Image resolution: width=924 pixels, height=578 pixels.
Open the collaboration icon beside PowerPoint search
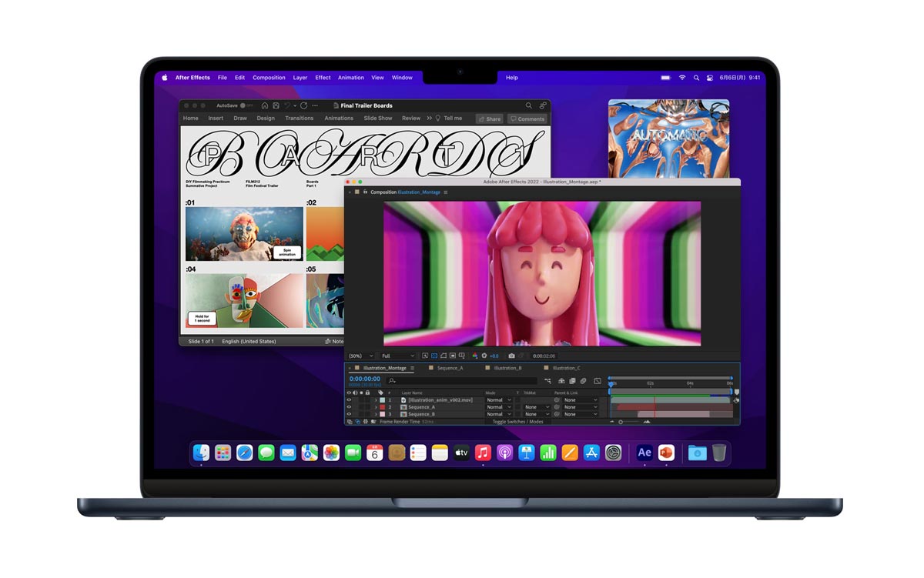543,105
